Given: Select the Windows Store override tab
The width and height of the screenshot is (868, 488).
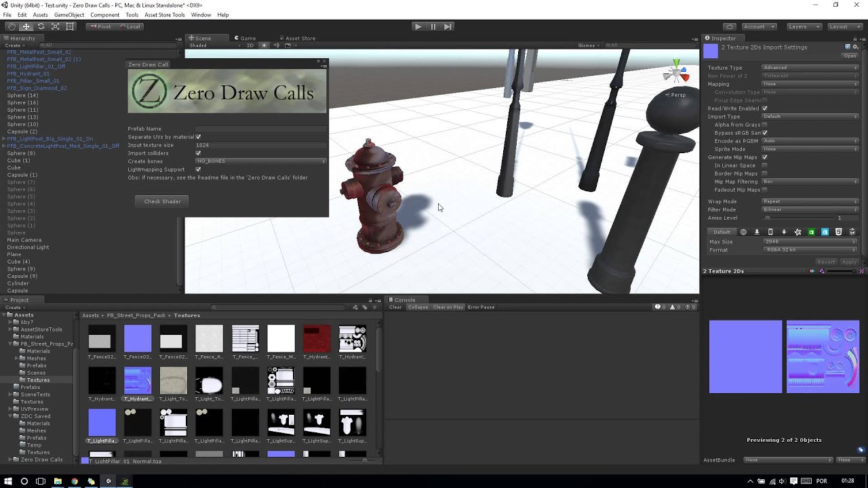Looking at the screenshot, I should click(x=825, y=232).
